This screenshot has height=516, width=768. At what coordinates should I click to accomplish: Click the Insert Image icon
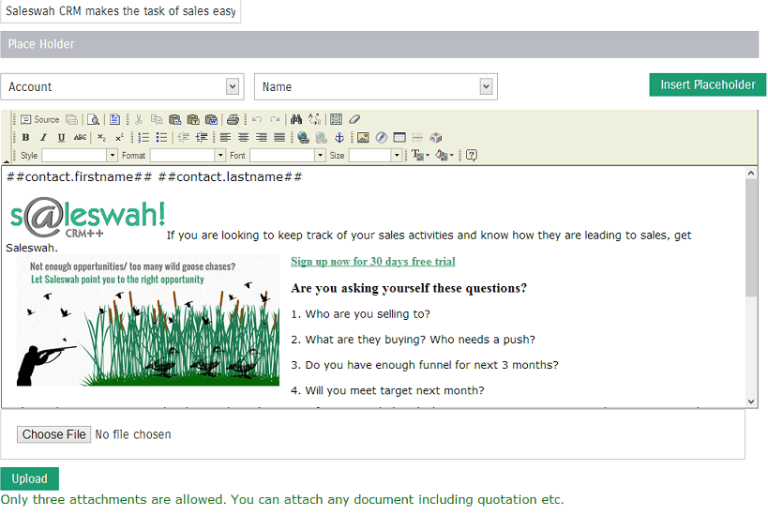pos(363,138)
